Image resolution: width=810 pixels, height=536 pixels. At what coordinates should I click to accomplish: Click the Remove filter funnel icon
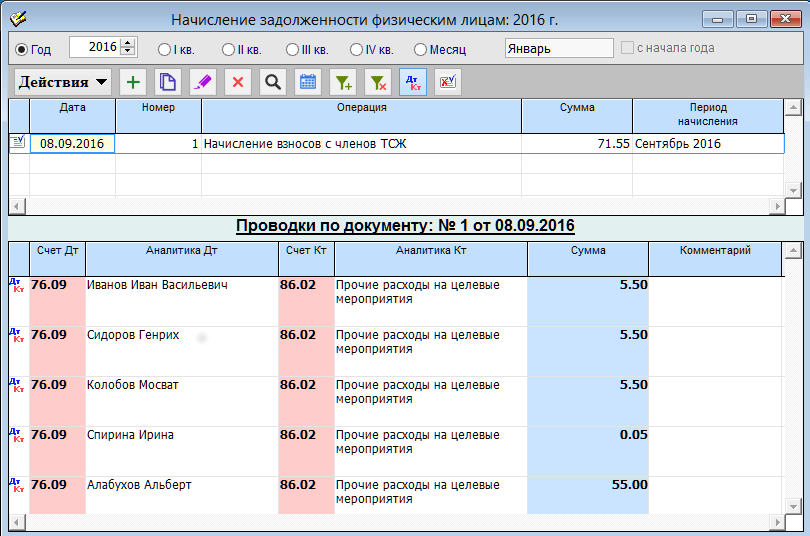(378, 82)
